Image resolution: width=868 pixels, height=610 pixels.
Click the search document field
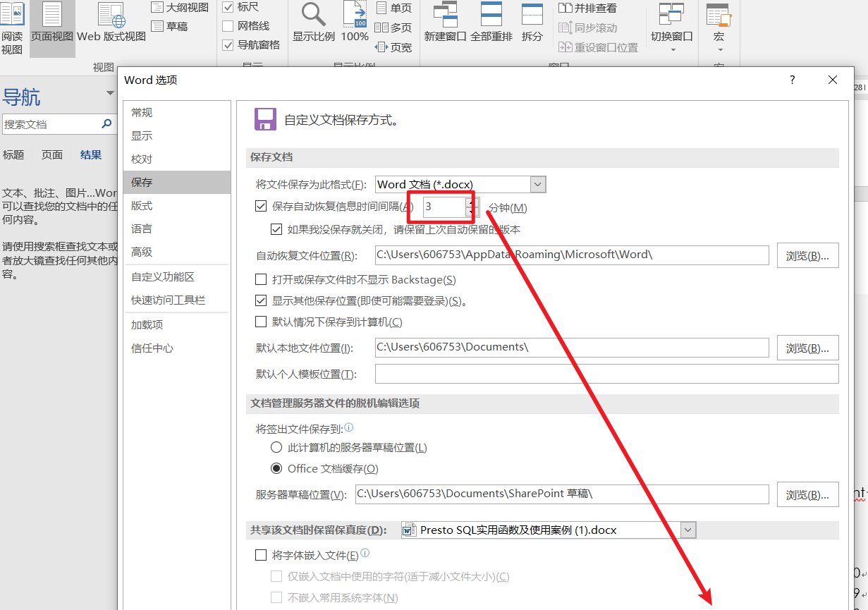51,124
